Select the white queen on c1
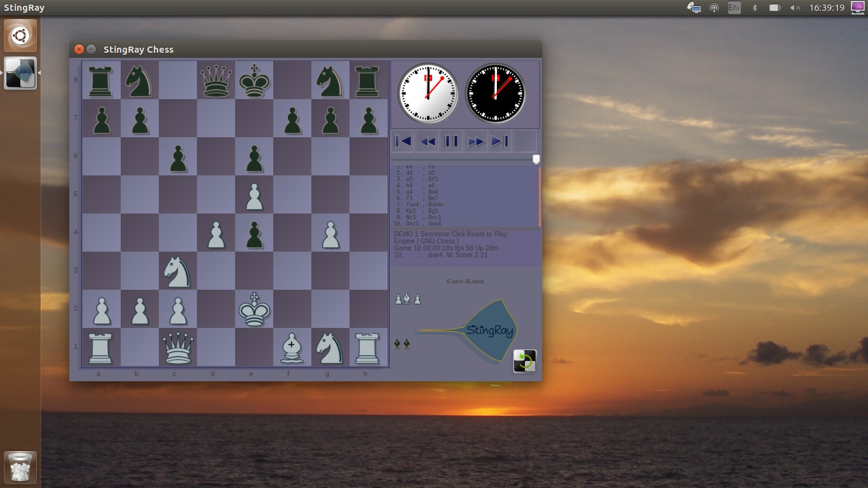Screen dimensions: 868x488 click(x=178, y=347)
